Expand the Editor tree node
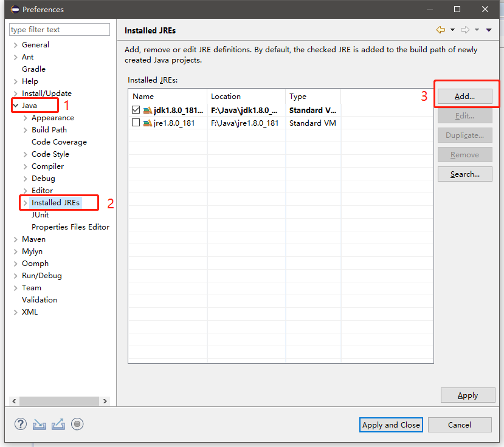 click(x=25, y=191)
